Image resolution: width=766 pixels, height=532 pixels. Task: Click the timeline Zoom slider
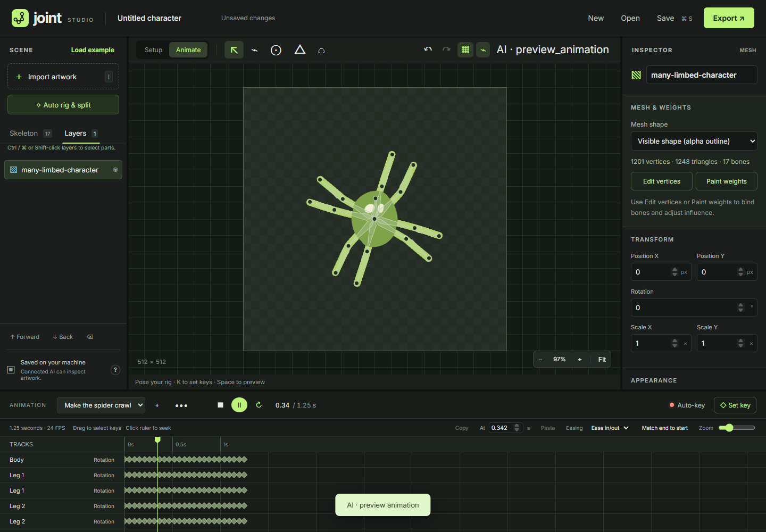(x=737, y=428)
